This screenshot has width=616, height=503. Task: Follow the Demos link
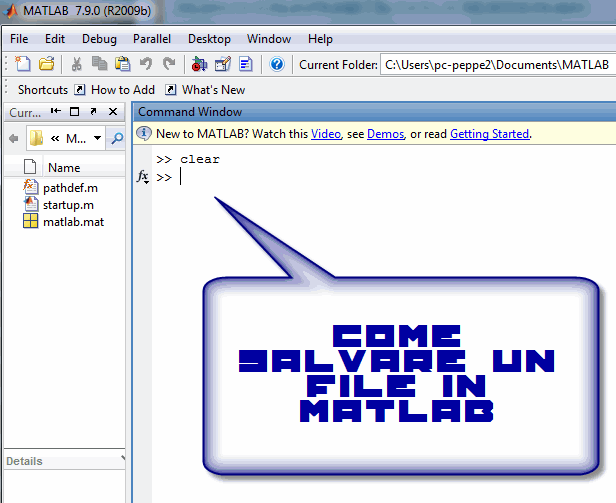point(385,134)
